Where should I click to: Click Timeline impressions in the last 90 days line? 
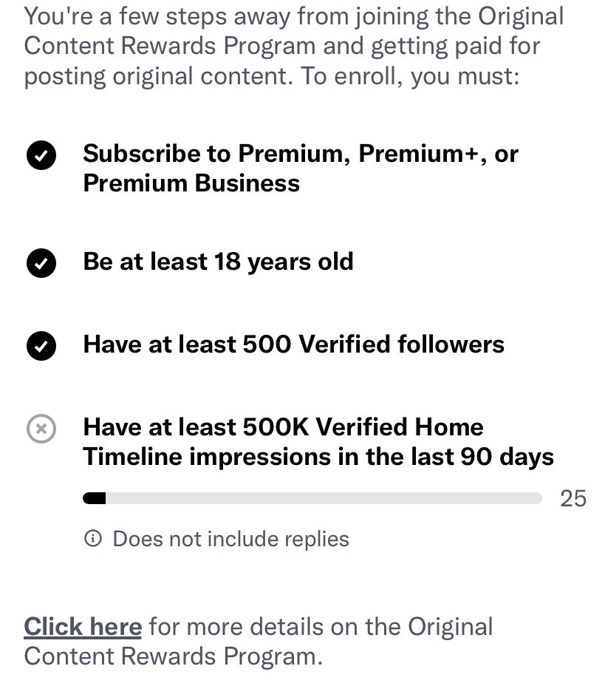point(318,457)
